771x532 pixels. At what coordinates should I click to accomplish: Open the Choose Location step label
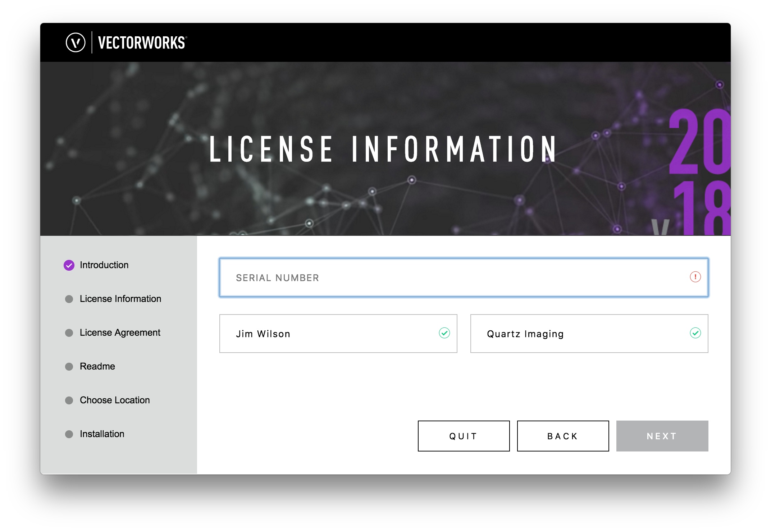tap(115, 400)
